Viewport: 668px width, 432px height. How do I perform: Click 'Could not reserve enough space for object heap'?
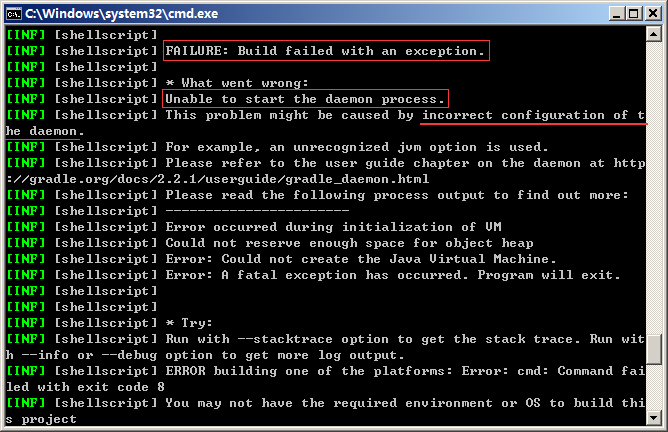(349, 243)
